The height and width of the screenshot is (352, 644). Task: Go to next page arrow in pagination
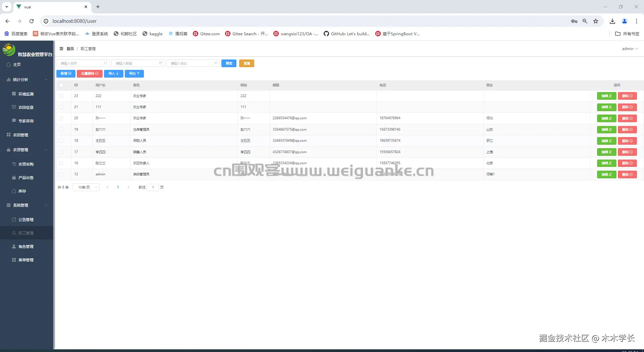[128, 187]
